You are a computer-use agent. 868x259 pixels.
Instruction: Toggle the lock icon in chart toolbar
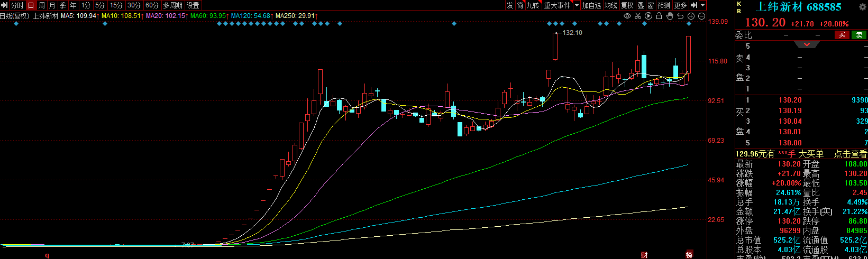pyautogui.click(x=659, y=16)
